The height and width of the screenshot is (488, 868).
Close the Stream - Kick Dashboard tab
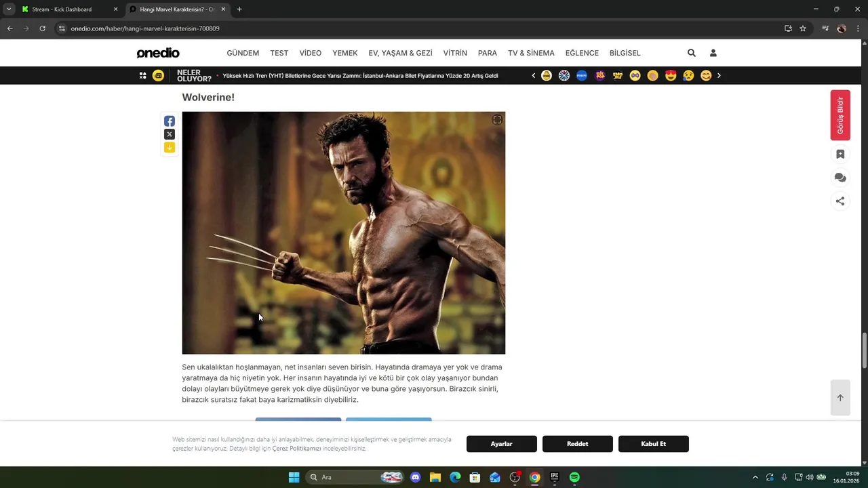point(115,9)
